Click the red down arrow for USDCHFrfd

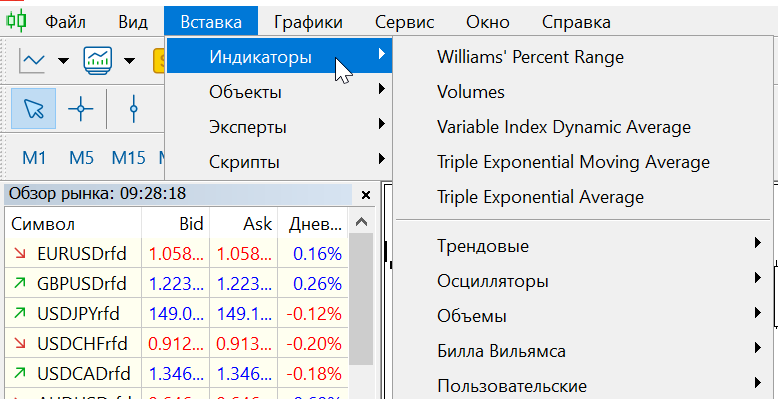coord(20,343)
